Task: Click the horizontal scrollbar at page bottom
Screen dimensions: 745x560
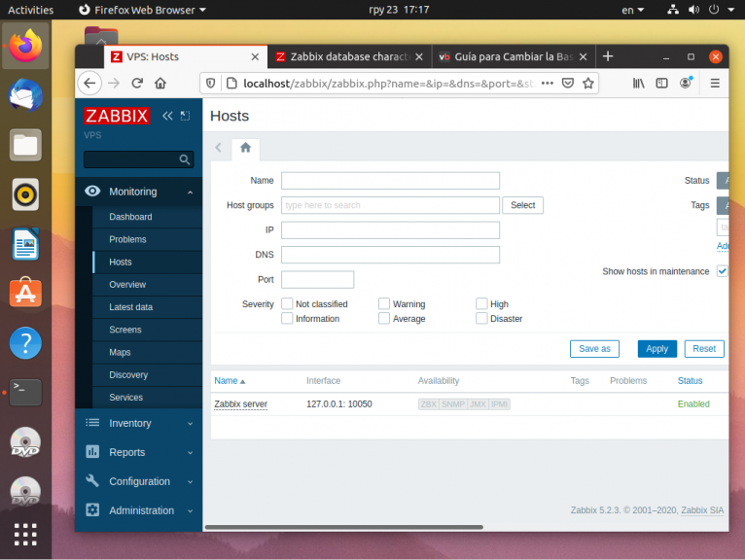Action: (x=344, y=527)
